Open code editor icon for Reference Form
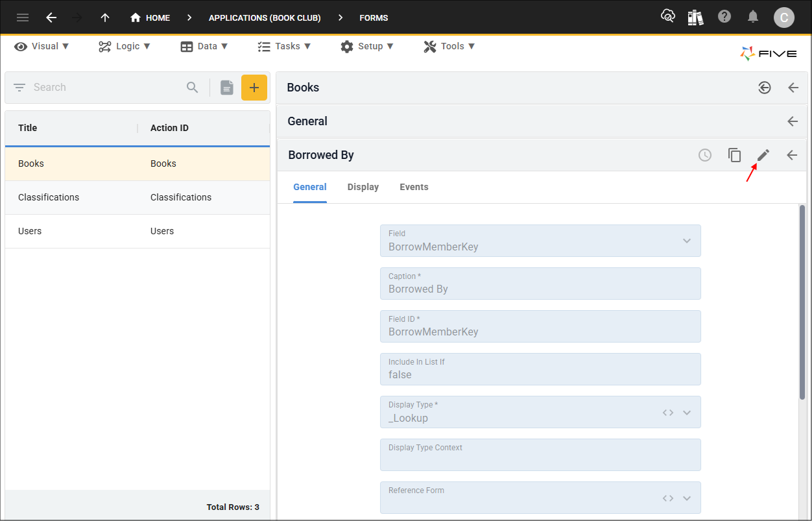The image size is (812, 521). click(x=668, y=498)
